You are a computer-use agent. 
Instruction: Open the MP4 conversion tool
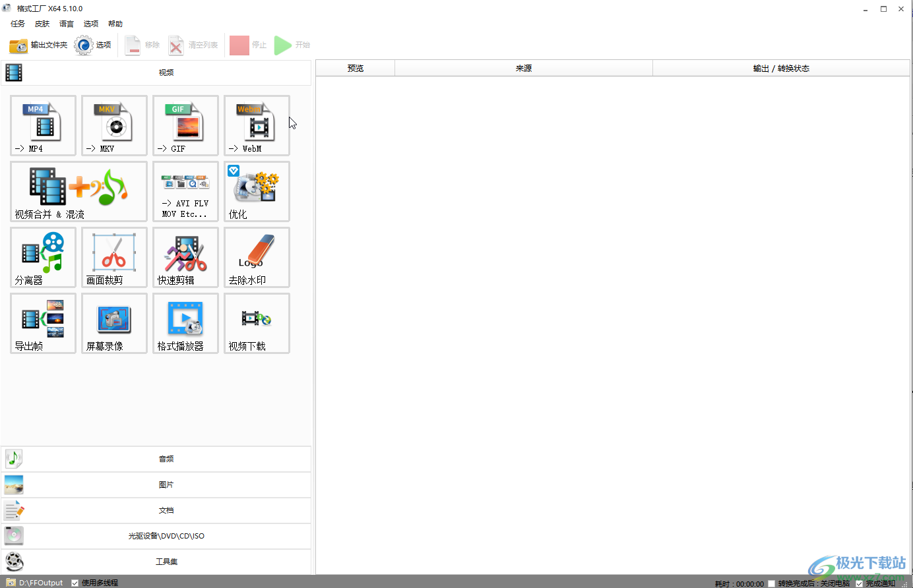pos(43,125)
